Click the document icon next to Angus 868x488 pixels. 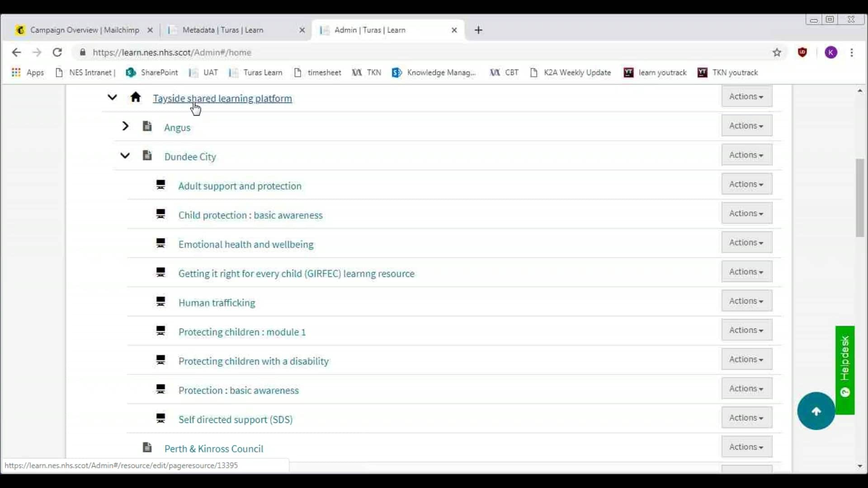[147, 127]
